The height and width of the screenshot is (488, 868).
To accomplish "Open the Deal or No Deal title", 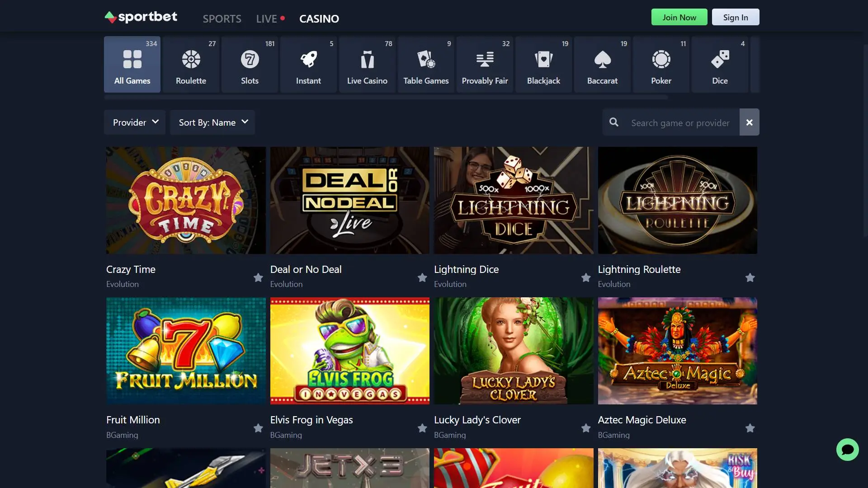I will pos(306,269).
